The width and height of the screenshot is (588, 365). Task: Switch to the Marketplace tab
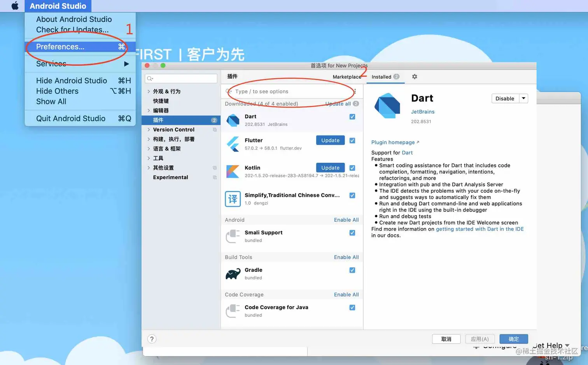(x=347, y=77)
